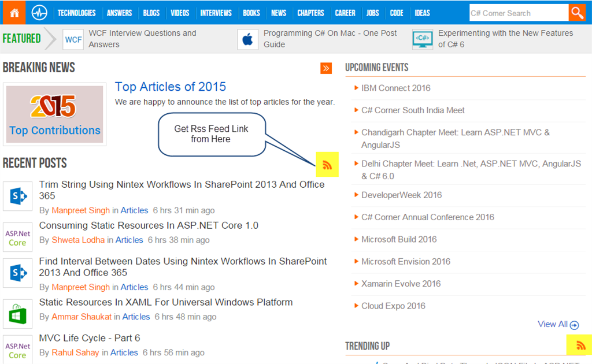Click the Apple logo featured icon
Screen dimensions: 592x364
point(247,40)
